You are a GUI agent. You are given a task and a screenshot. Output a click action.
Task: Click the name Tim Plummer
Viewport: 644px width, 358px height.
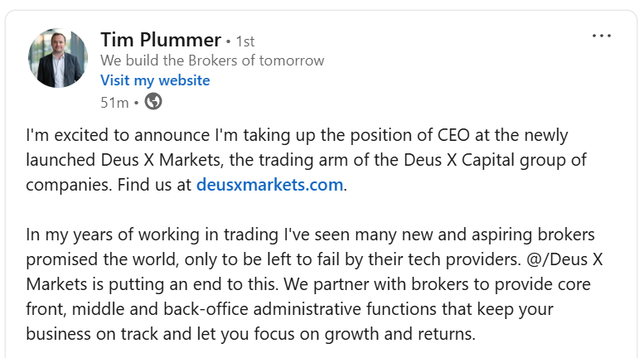[x=161, y=40]
